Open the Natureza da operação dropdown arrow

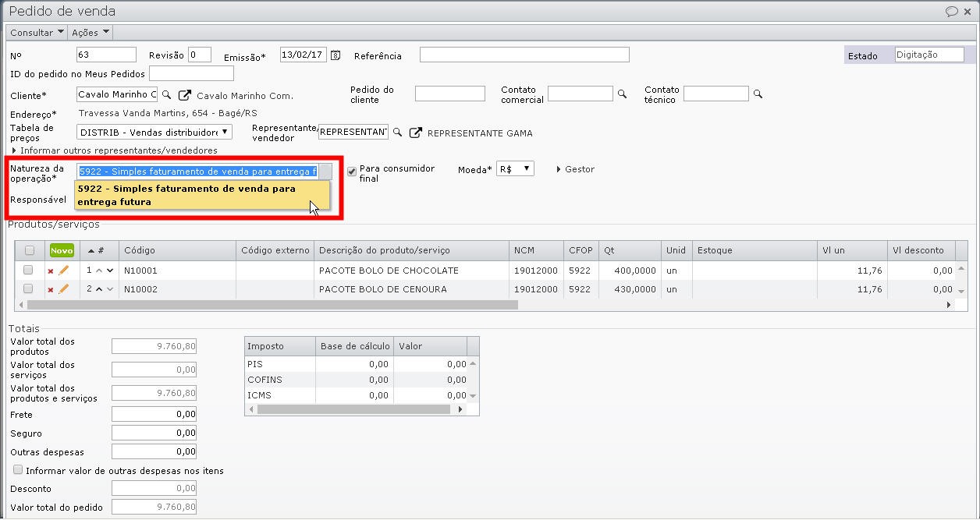(325, 172)
